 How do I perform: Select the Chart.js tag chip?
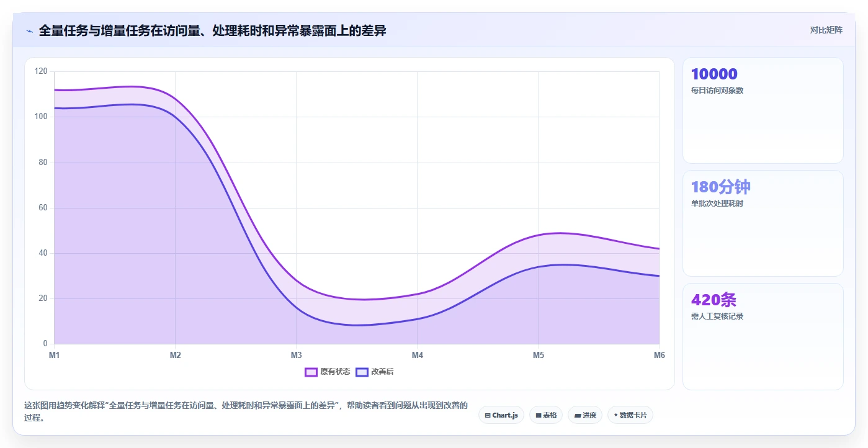point(501,415)
